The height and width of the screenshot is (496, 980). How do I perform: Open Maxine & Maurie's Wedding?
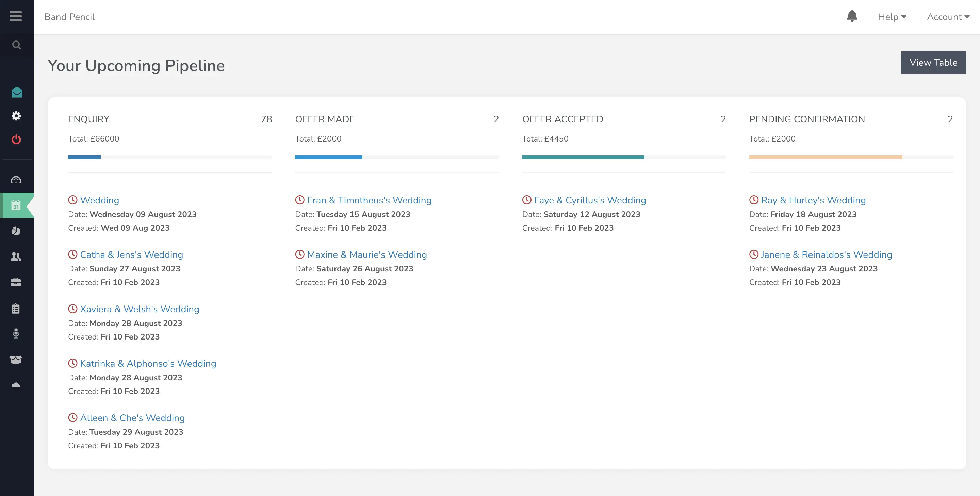pyautogui.click(x=367, y=254)
